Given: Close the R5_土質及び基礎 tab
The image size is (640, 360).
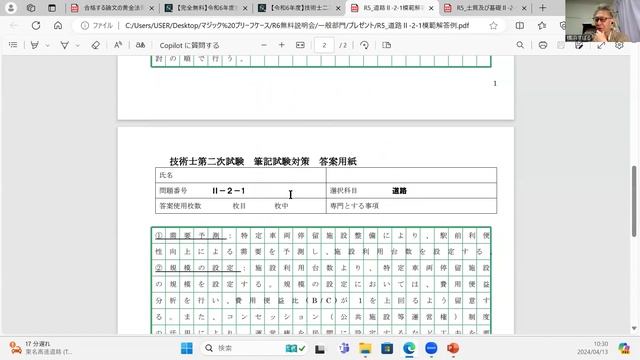Looking at the screenshot, I should [x=524, y=8].
